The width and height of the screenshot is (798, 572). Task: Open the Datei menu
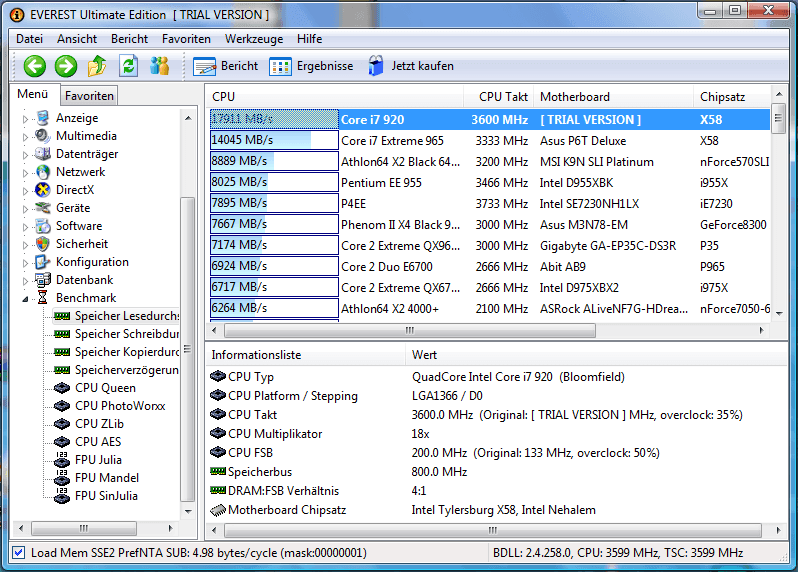pyautogui.click(x=30, y=39)
